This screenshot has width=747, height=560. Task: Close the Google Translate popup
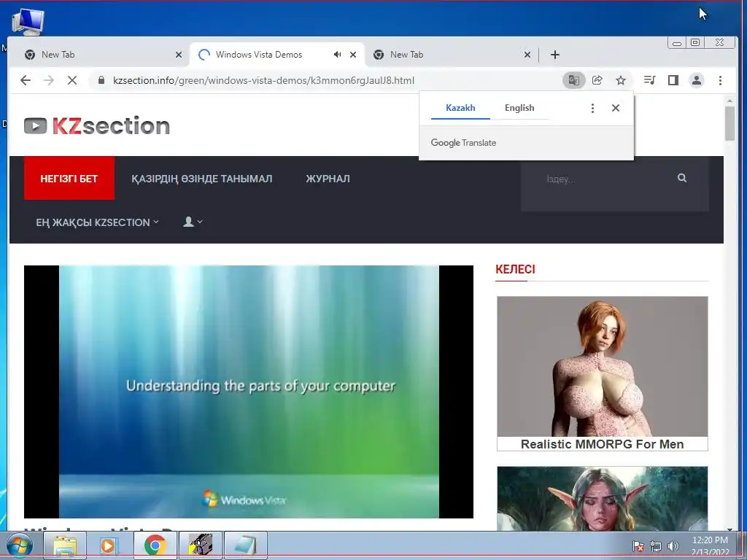(x=616, y=108)
